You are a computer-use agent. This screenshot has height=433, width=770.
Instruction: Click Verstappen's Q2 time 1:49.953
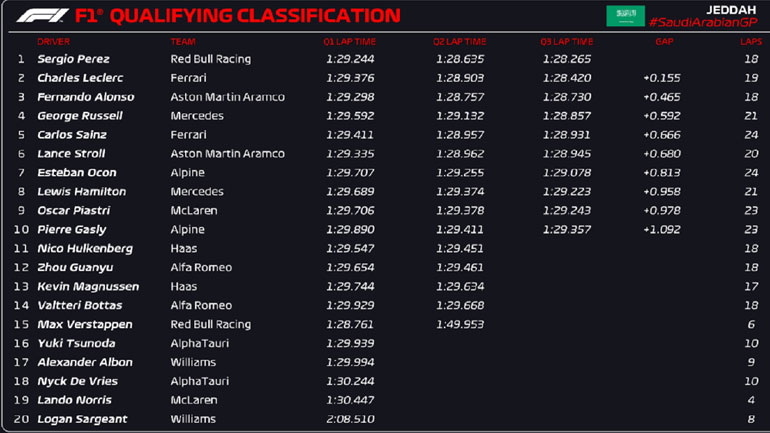(x=459, y=325)
